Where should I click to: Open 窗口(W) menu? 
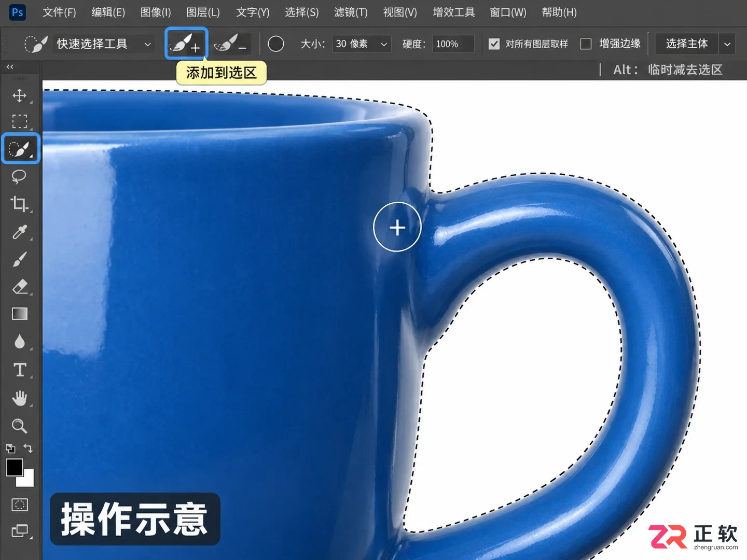click(508, 12)
